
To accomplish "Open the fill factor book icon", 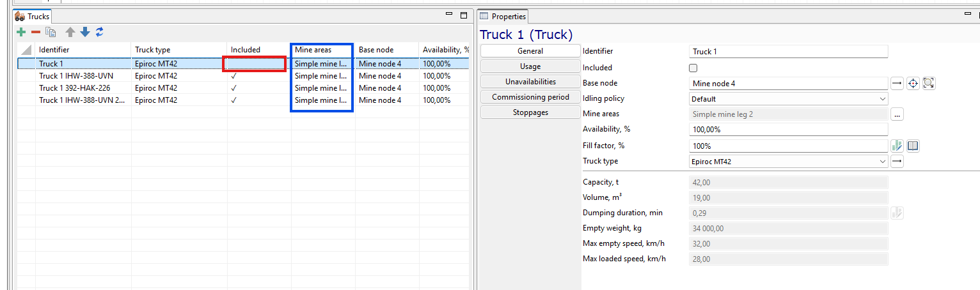I will [913, 146].
